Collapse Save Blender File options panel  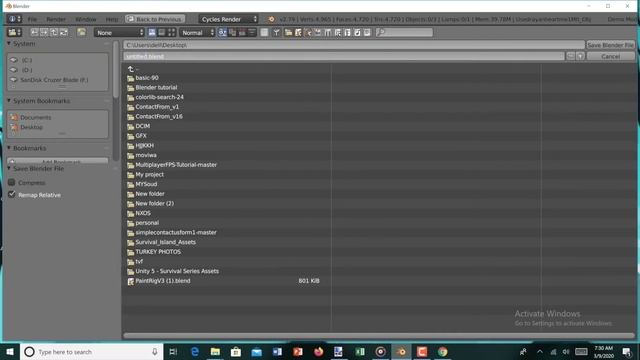(9, 168)
